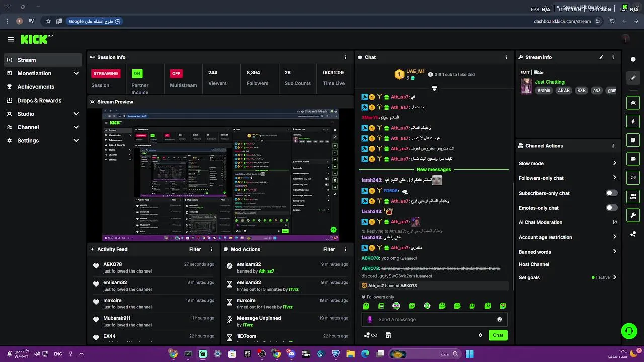644x362 pixels.
Task: Open Channel Actions three-dot menu
Action: [613, 146]
